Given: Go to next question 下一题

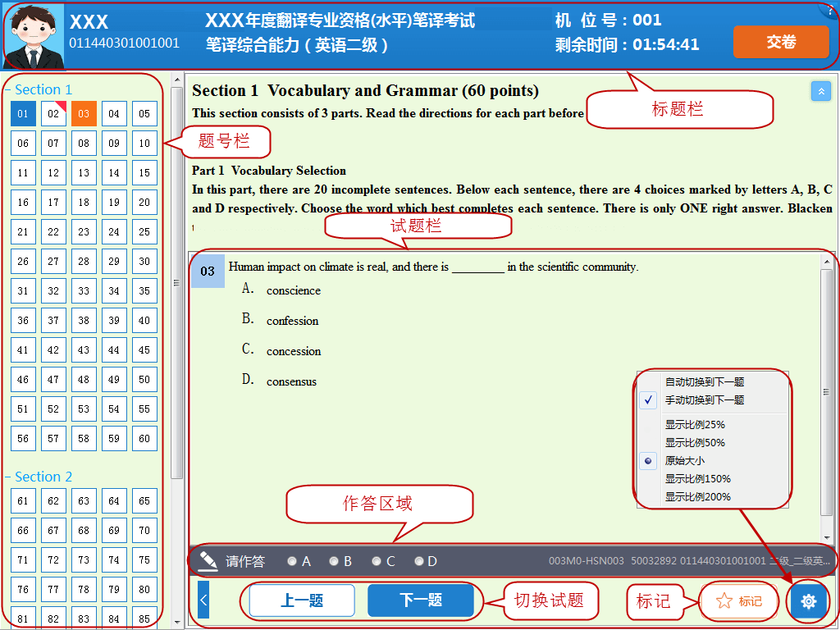Looking at the screenshot, I should coord(421,600).
